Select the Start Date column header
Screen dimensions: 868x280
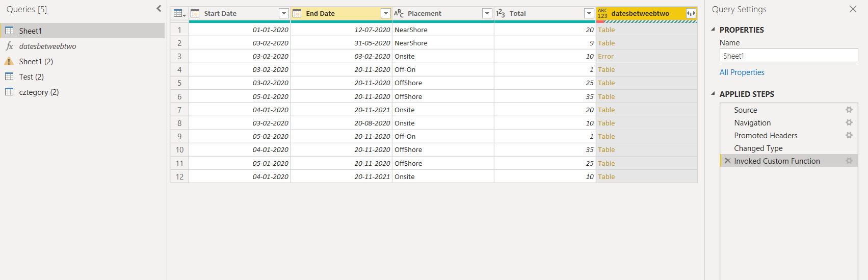coord(240,13)
